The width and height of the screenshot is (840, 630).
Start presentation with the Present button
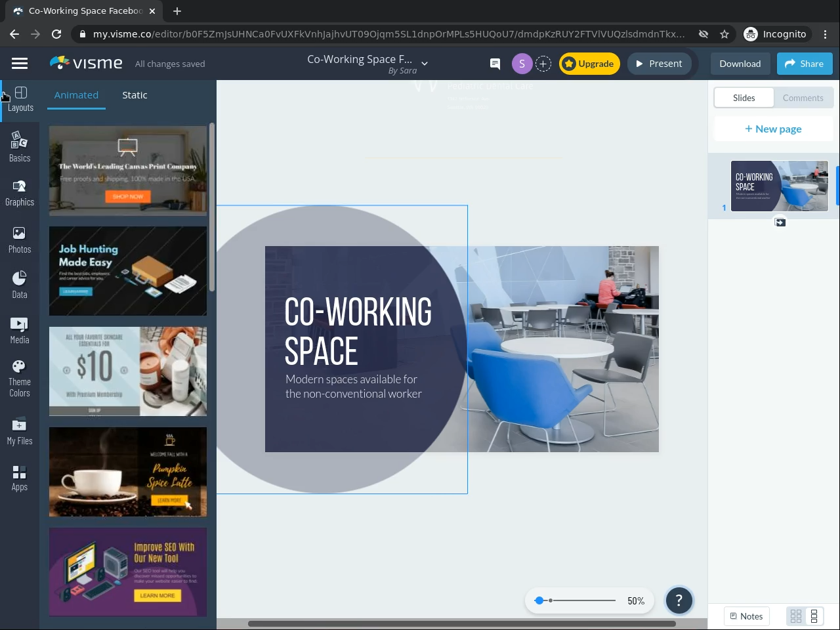[659, 64]
